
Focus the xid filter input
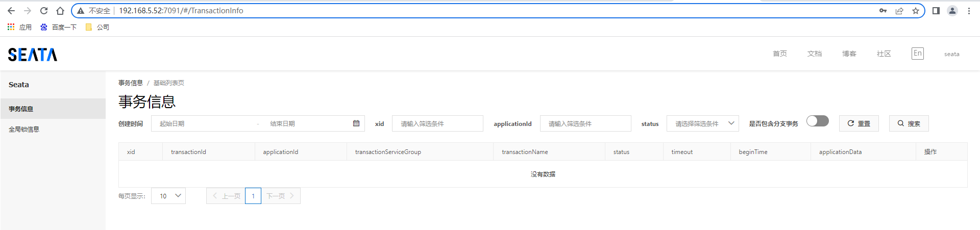(x=437, y=123)
